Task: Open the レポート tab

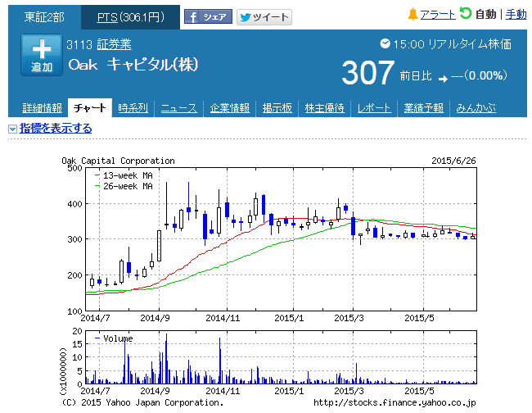Action: point(374,108)
